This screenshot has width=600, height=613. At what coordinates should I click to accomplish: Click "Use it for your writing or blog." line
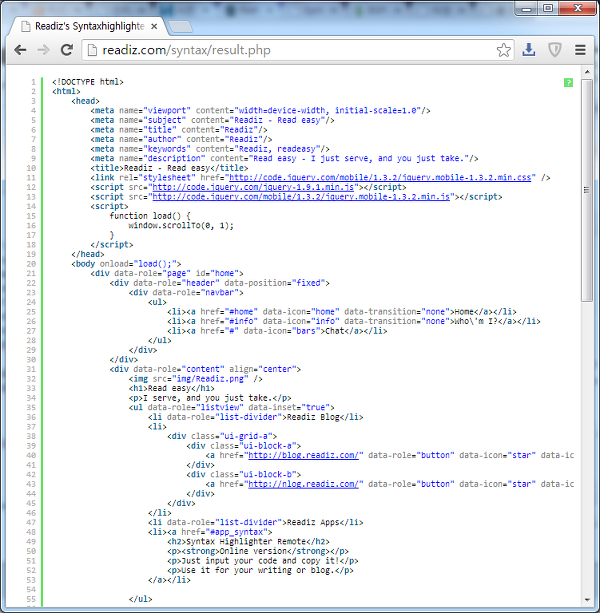[x=260, y=570]
